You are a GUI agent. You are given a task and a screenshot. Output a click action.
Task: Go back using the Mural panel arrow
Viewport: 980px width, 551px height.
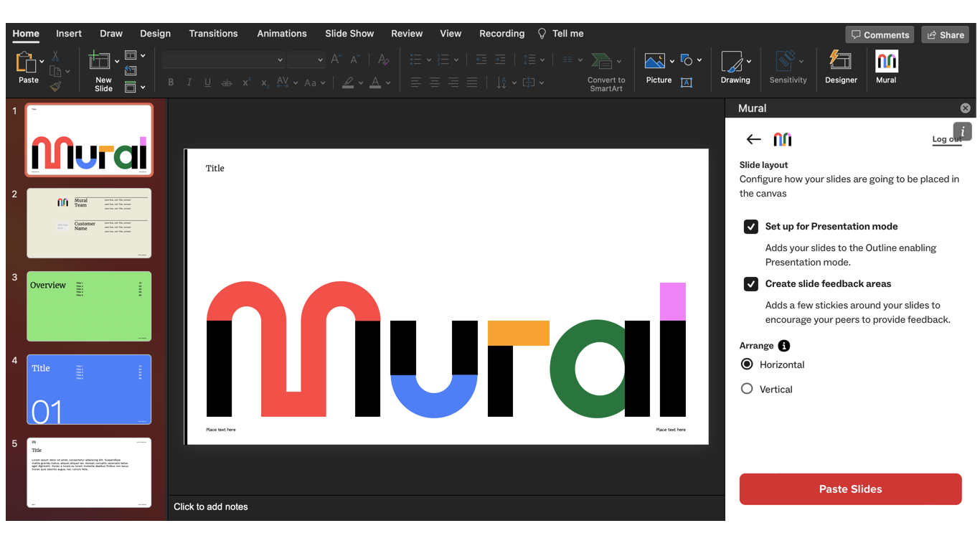point(753,139)
